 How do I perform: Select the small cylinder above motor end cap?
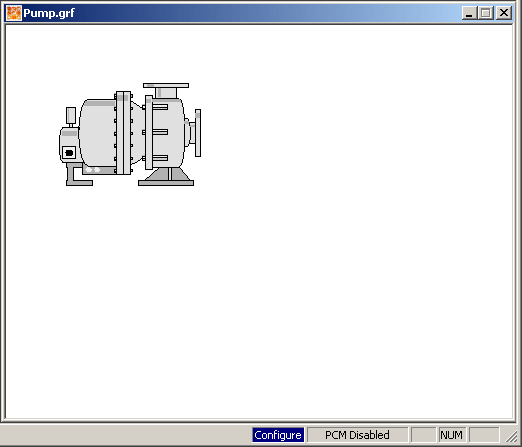point(71,116)
